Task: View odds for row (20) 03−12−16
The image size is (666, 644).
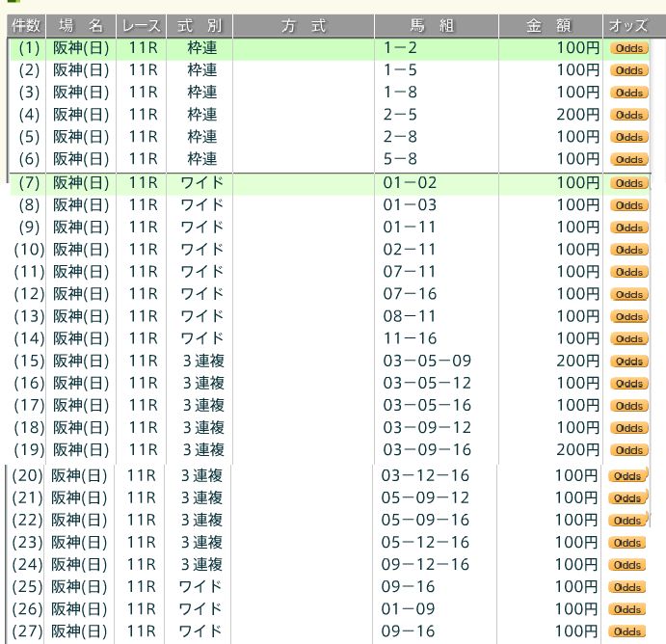Action: 626,476
